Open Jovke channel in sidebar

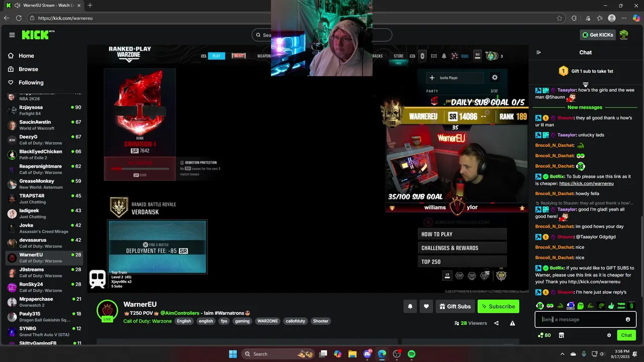pyautogui.click(x=44, y=228)
